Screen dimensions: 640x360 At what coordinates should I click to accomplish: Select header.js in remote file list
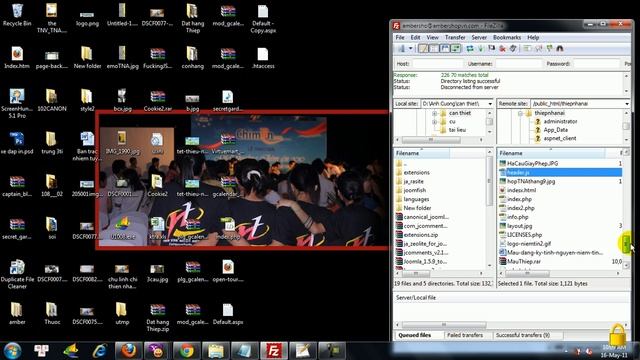pos(560,172)
